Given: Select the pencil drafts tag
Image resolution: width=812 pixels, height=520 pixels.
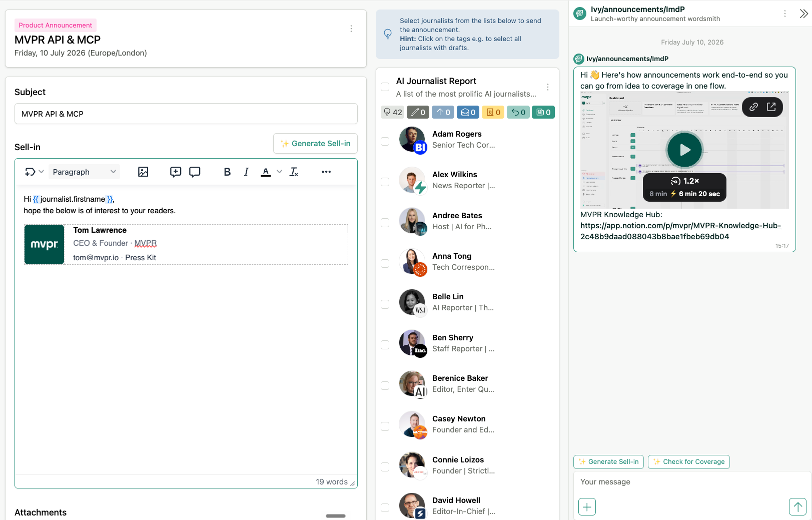Looking at the screenshot, I should [x=418, y=112].
